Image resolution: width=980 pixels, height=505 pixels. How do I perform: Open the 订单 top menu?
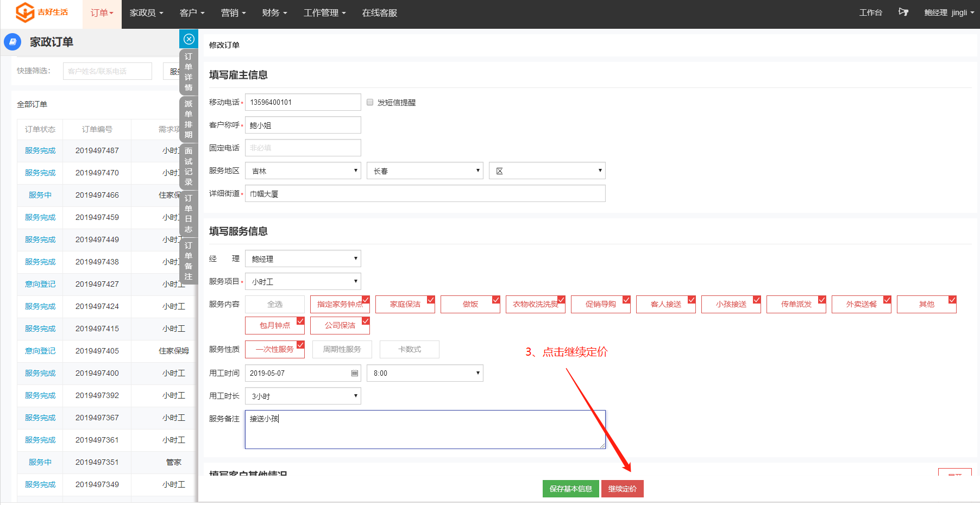pos(102,12)
